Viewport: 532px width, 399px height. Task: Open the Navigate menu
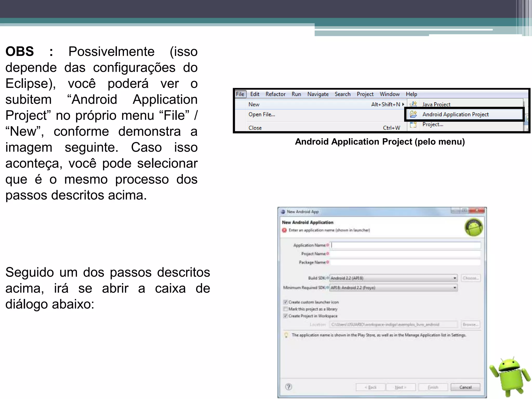pos(318,94)
